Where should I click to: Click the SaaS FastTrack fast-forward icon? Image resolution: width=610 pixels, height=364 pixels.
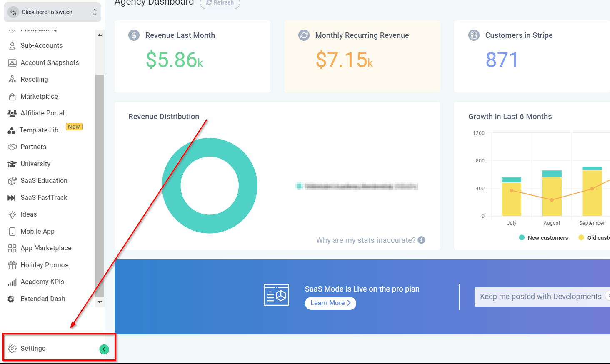11,198
